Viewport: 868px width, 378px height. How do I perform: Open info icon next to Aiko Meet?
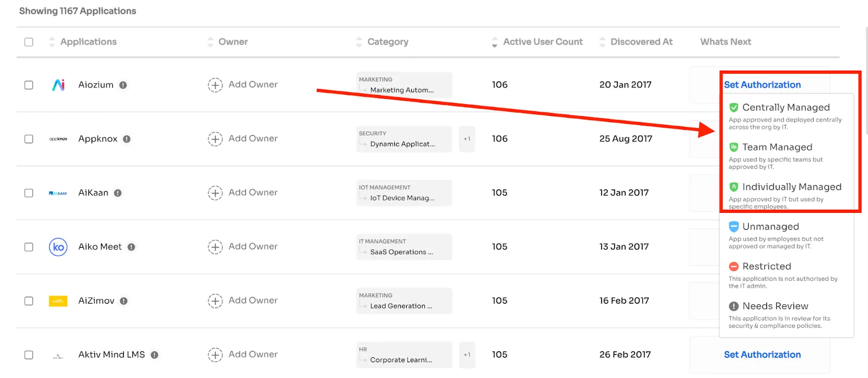131,247
